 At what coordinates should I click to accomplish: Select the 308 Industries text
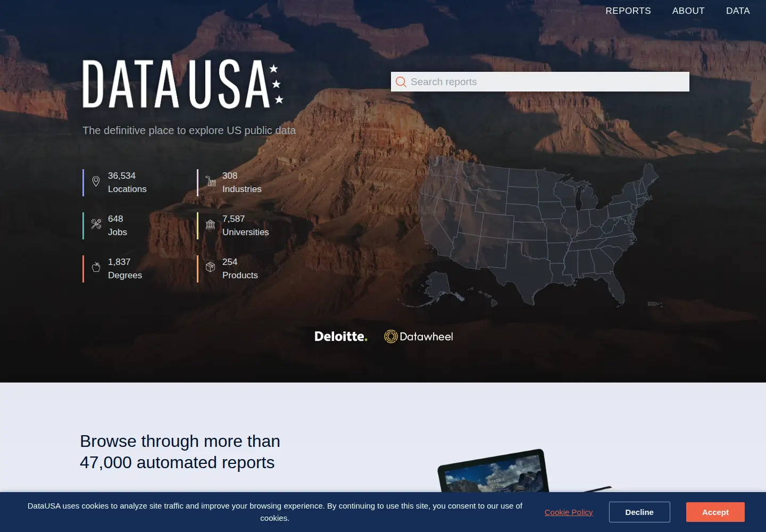pos(242,182)
